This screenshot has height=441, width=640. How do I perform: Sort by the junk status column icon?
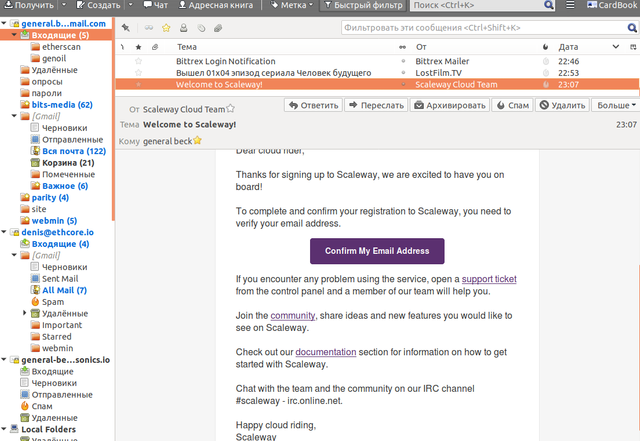click(x=546, y=47)
